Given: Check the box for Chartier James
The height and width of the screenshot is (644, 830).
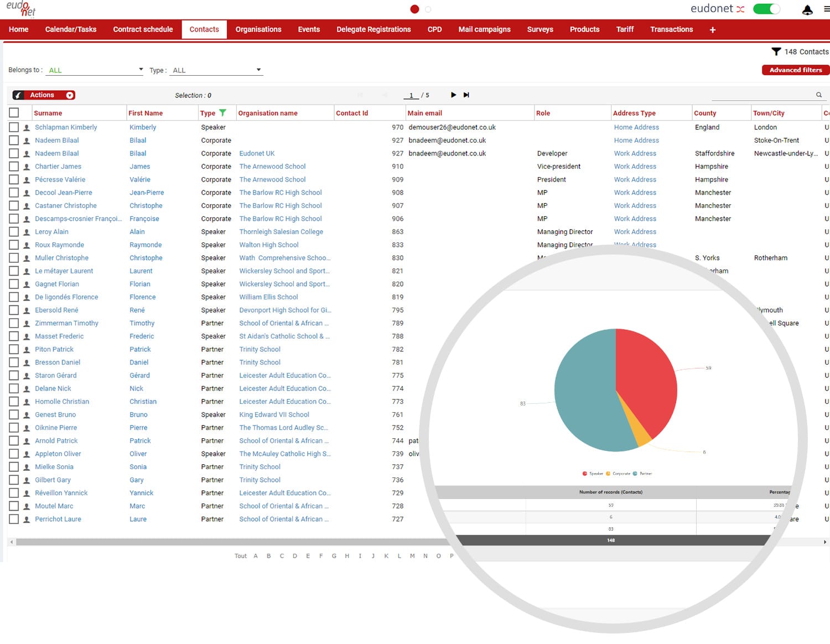Looking at the screenshot, I should pyautogui.click(x=14, y=167).
